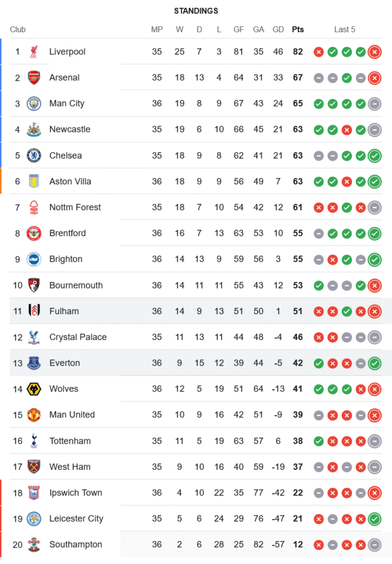Viewport: 392px width, 564px height.
Task: Open the Nottm Forest team link
Action: pyautogui.click(x=75, y=208)
